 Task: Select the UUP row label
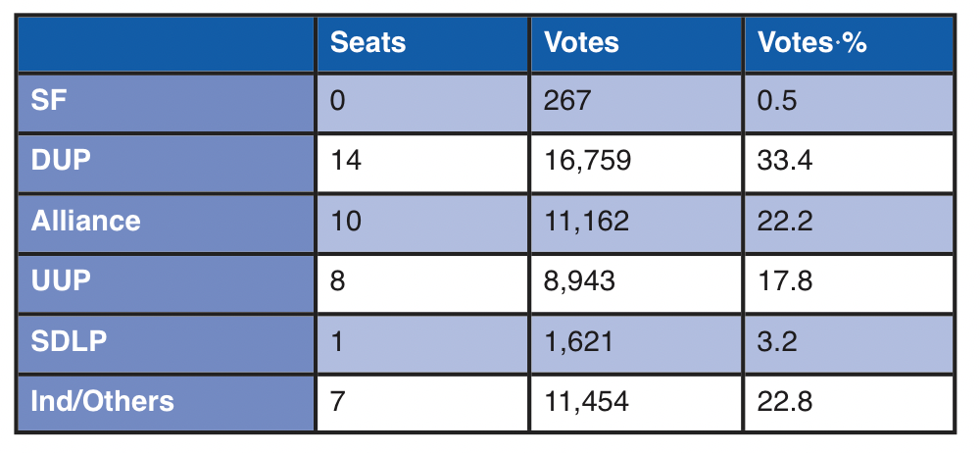click(x=61, y=280)
